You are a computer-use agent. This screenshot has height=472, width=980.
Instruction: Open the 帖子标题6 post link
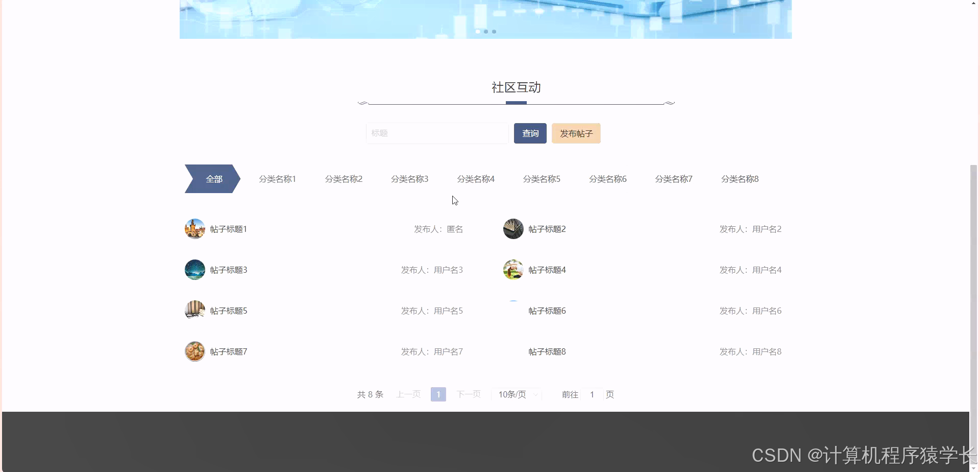coord(547,310)
